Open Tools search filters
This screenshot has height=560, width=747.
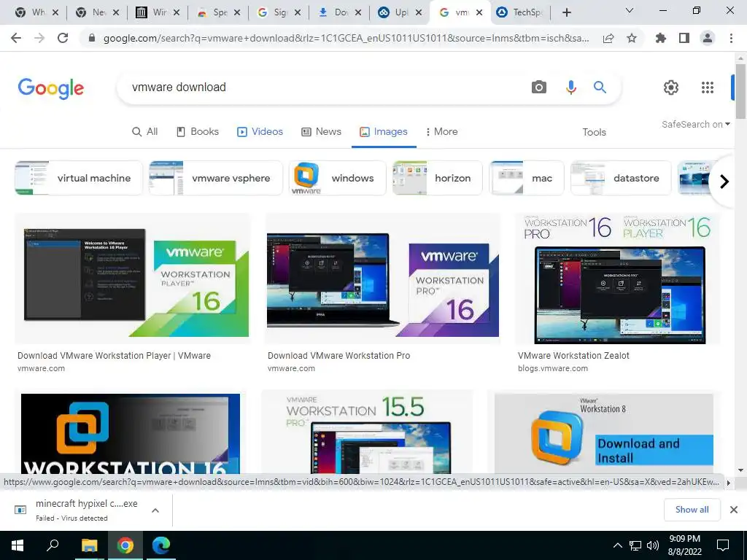(594, 132)
